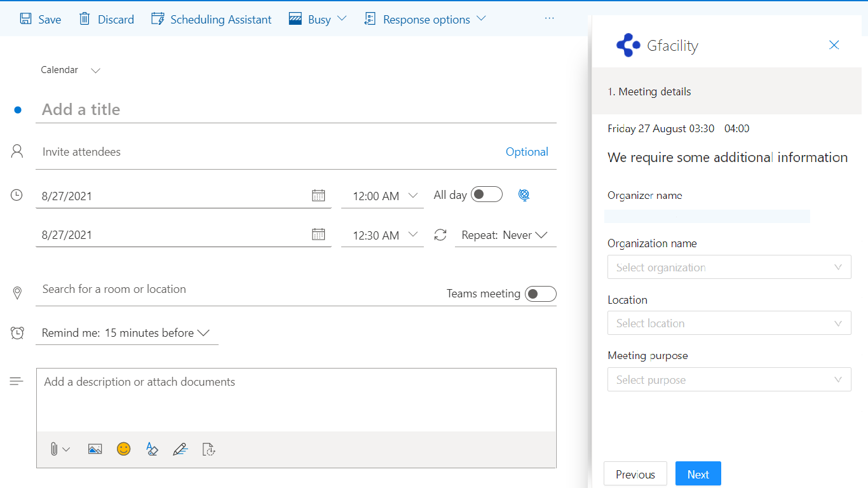Image resolution: width=868 pixels, height=488 pixels.
Task: Click the clock icon beside start date
Action: pos(17,195)
